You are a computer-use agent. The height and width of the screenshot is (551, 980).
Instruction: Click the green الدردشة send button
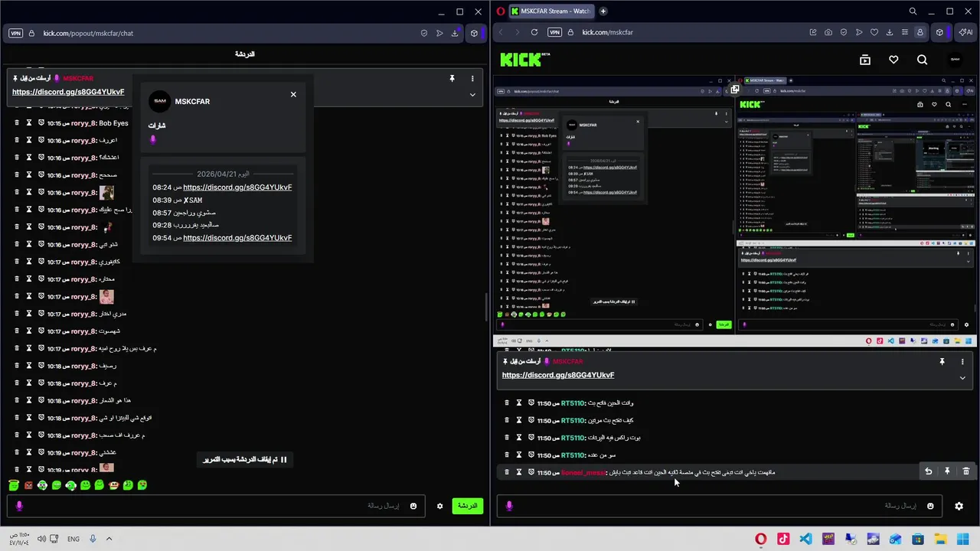467,506
